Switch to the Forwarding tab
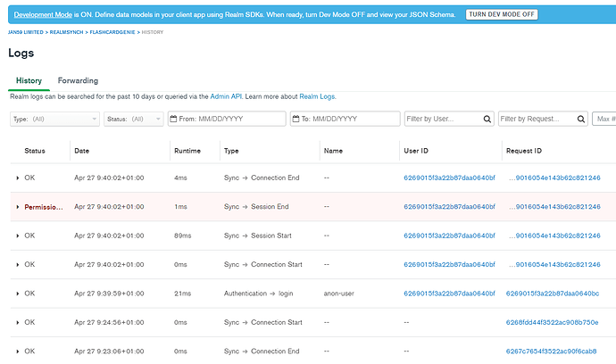 tap(78, 80)
